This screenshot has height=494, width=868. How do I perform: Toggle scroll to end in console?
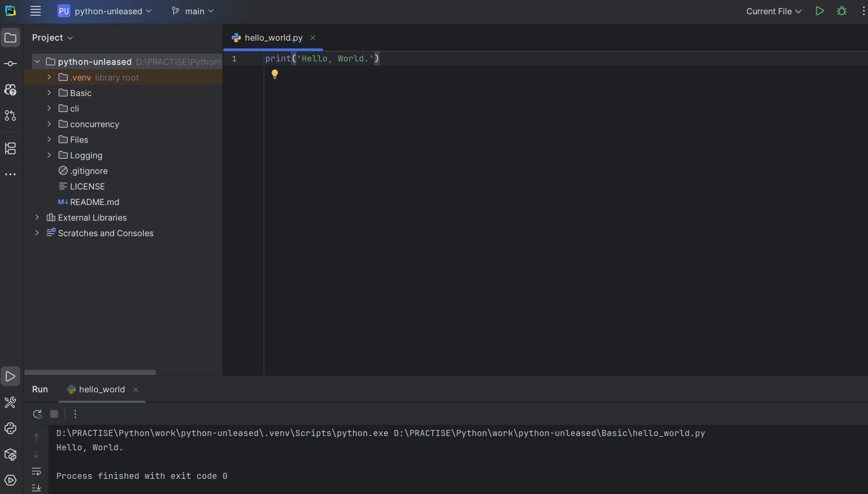pos(36,488)
